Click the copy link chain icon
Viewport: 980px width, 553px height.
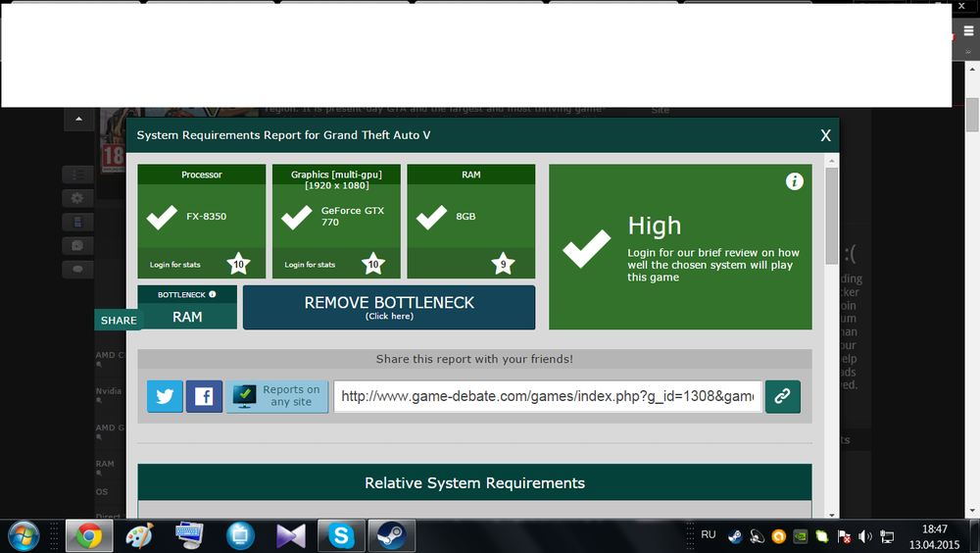pos(782,396)
